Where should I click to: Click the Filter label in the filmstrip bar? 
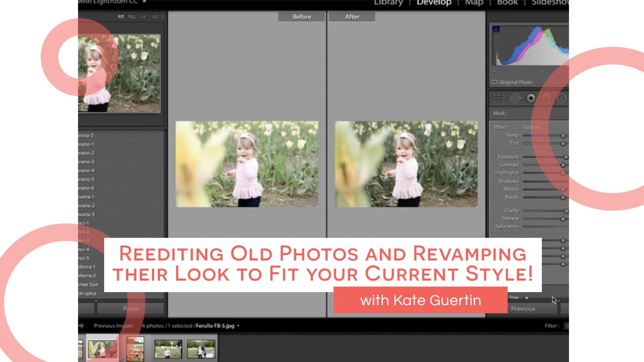point(552,326)
